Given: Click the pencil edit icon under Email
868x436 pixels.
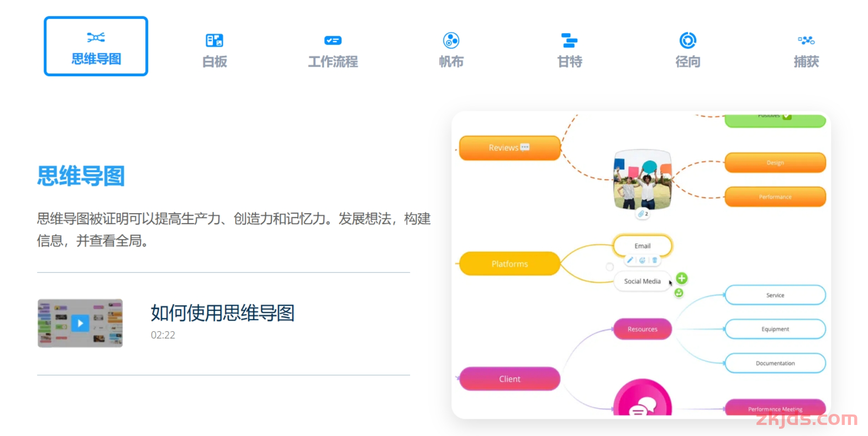Looking at the screenshot, I should (630, 260).
